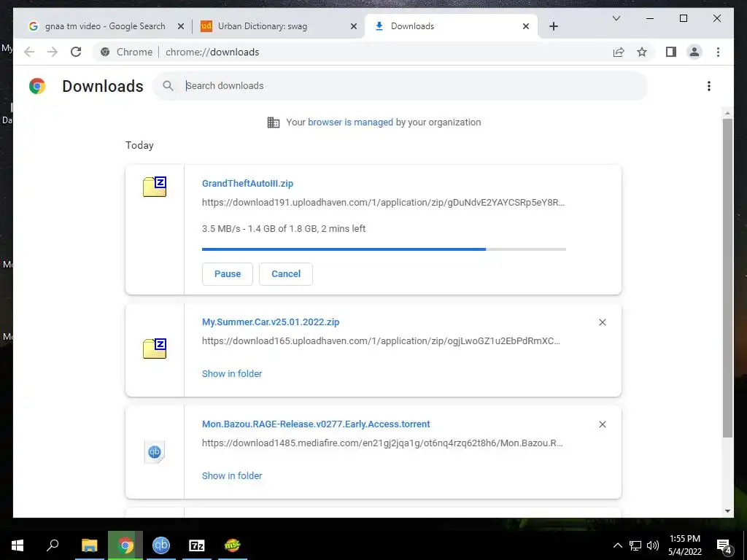Screen dimensions: 747x560
Task: Open the GrandTheftAutoIII.zip link
Action: (x=247, y=183)
